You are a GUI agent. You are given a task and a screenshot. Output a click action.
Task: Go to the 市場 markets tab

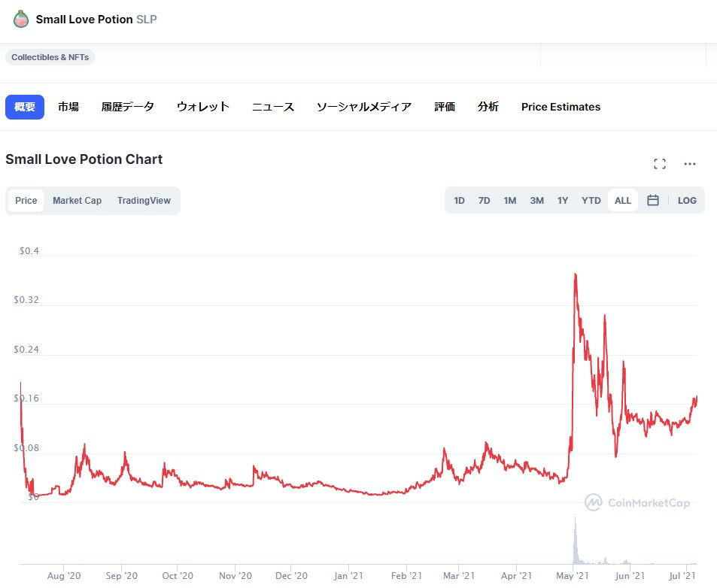click(68, 107)
